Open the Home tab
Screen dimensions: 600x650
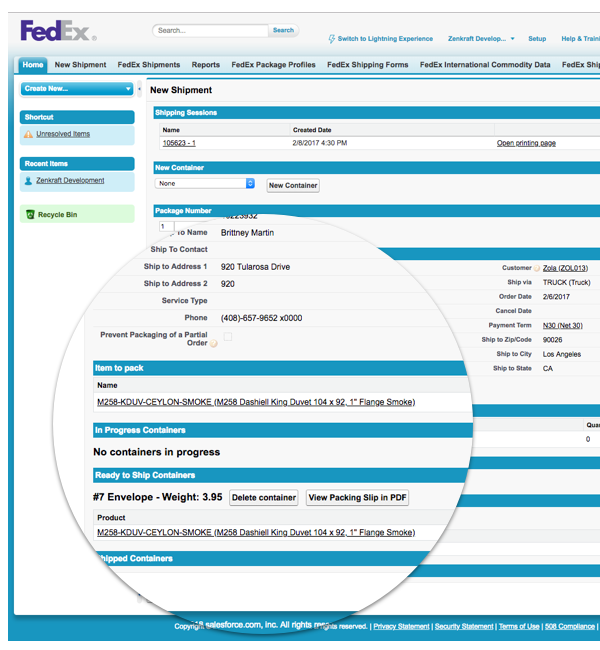coord(33,65)
